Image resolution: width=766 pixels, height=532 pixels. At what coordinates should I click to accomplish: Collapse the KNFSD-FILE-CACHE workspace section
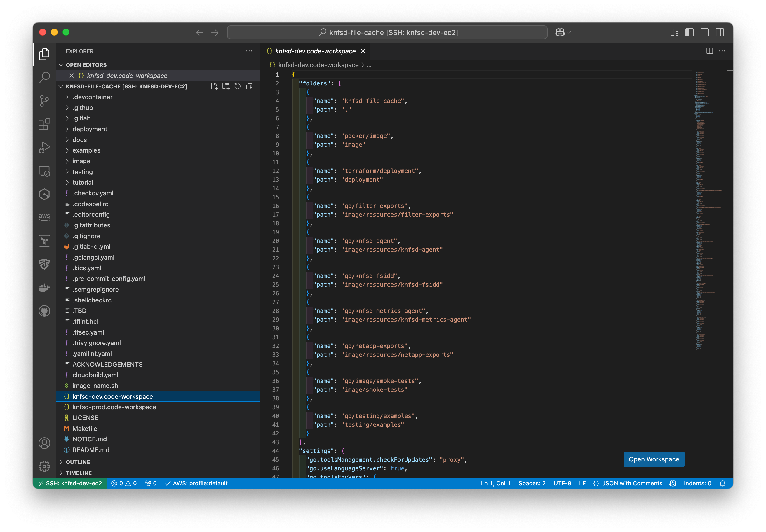pos(127,86)
